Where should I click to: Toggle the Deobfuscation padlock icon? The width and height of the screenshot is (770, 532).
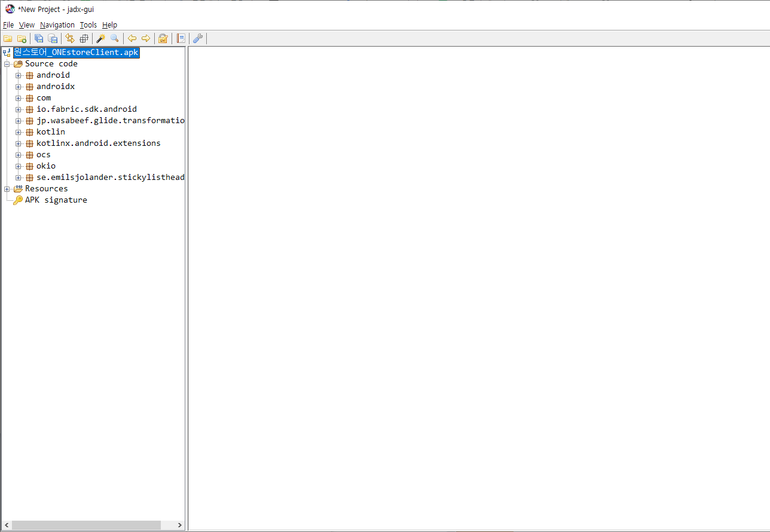163,38
